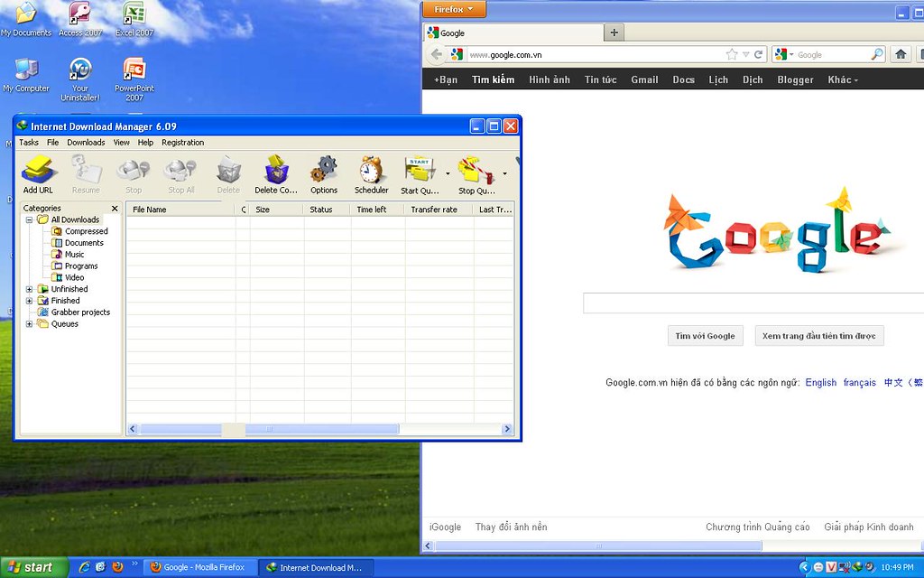
Task: Open a new Firefox tab with plus
Action: 614,33
